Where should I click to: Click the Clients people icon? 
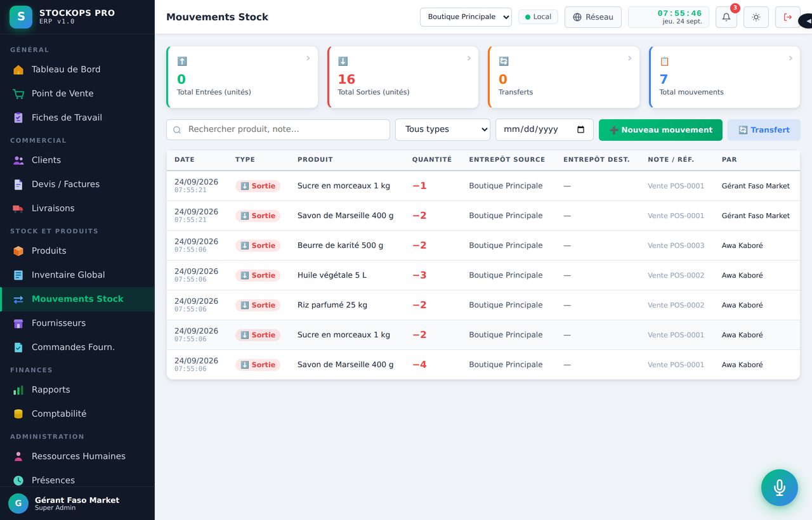[18, 160]
